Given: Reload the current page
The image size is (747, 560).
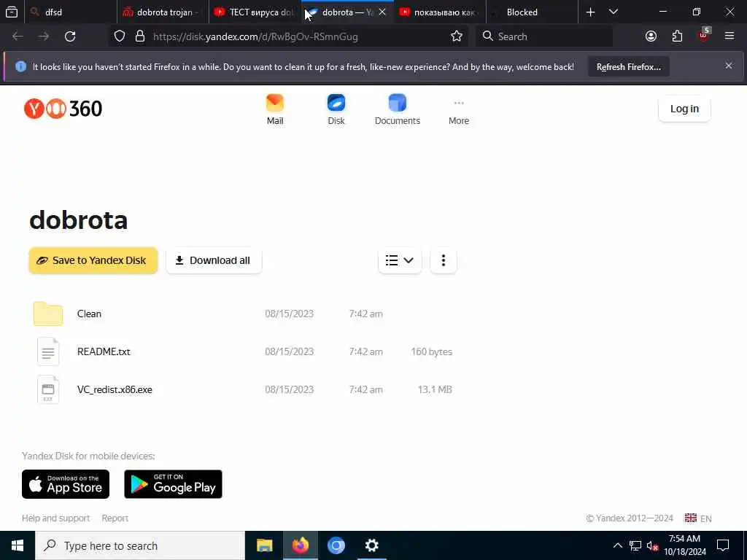Looking at the screenshot, I should (70, 36).
